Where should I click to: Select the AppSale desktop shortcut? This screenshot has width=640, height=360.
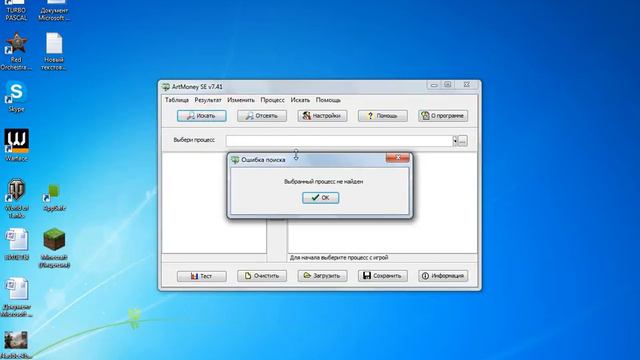pos(54,198)
